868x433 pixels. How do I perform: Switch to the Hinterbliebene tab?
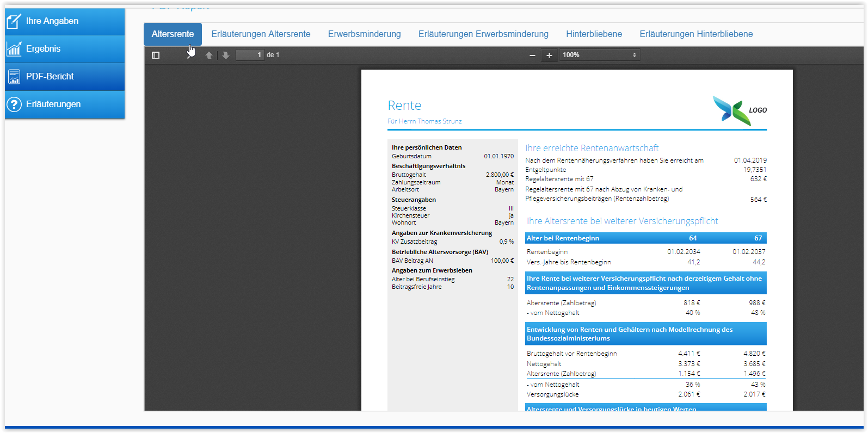coord(594,34)
